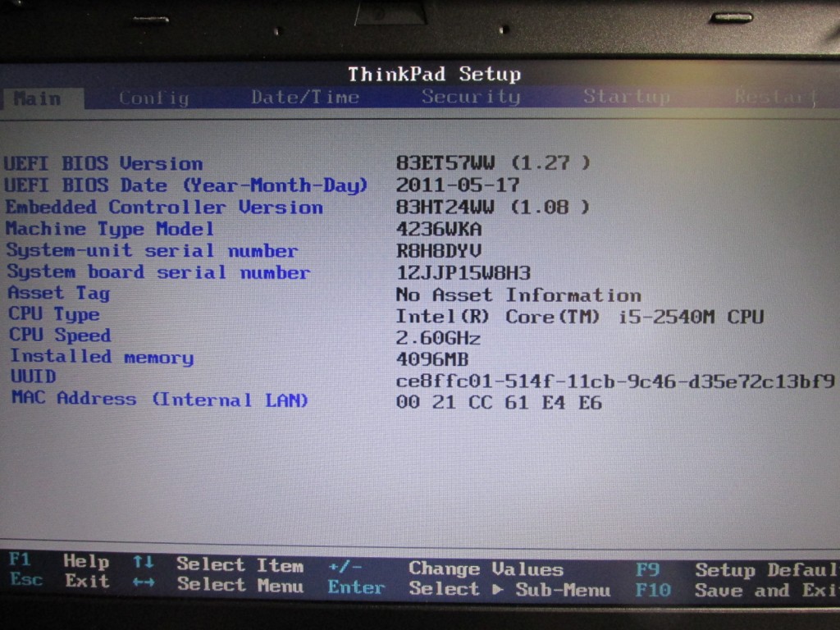Select the Security tab
Viewport: 840px width, 630px height.
471,97
